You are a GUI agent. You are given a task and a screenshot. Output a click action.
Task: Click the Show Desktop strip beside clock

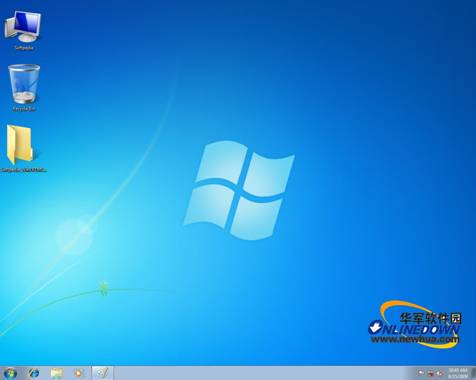click(473, 373)
